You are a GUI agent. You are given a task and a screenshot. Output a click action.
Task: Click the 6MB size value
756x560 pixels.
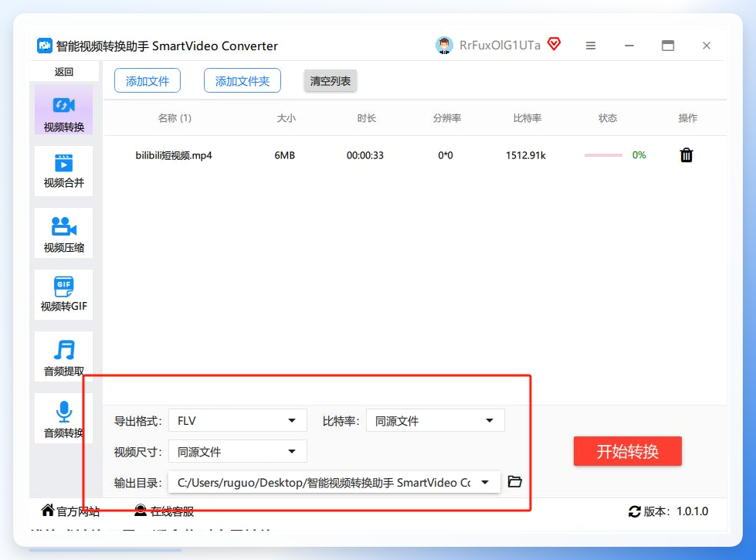284,155
